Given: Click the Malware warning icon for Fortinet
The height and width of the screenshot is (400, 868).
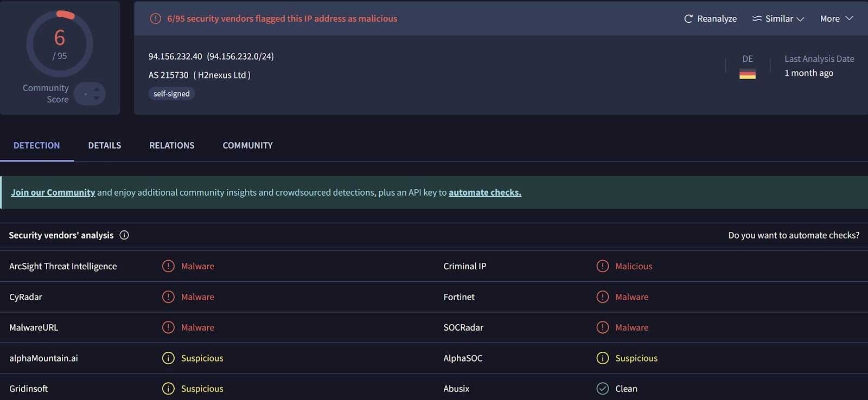Looking at the screenshot, I should click(603, 296).
